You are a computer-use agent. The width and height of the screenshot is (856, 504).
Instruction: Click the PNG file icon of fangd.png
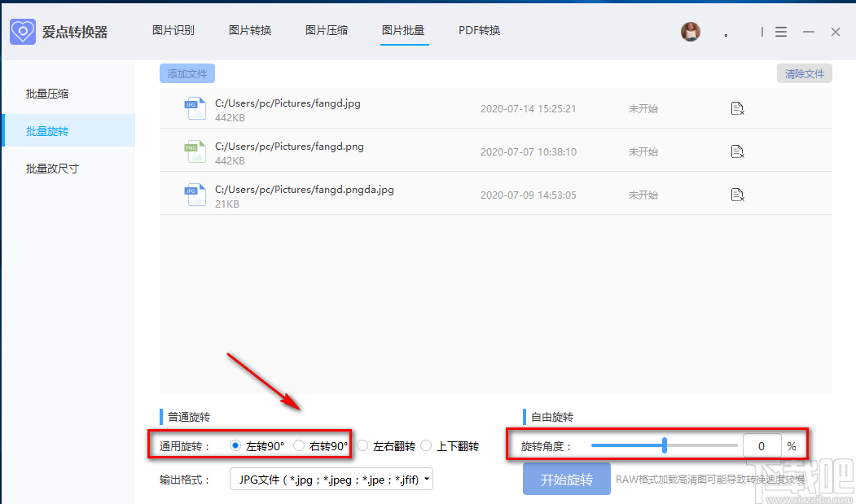tap(195, 151)
